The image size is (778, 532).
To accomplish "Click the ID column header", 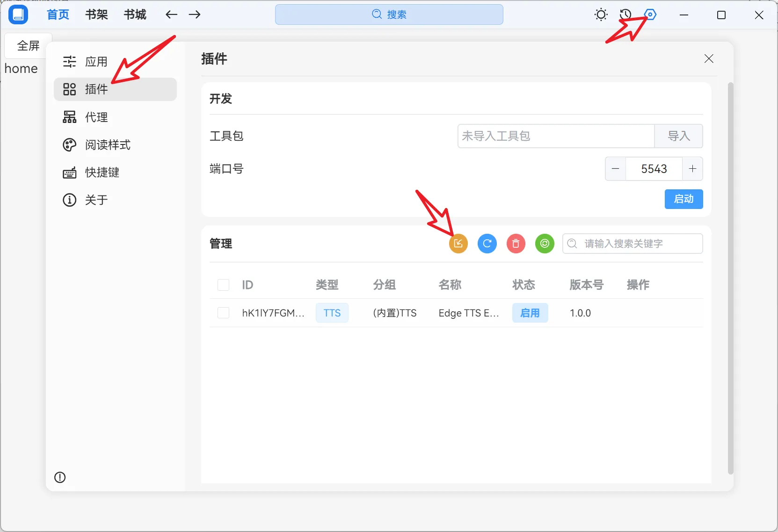I will pyautogui.click(x=247, y=285).
